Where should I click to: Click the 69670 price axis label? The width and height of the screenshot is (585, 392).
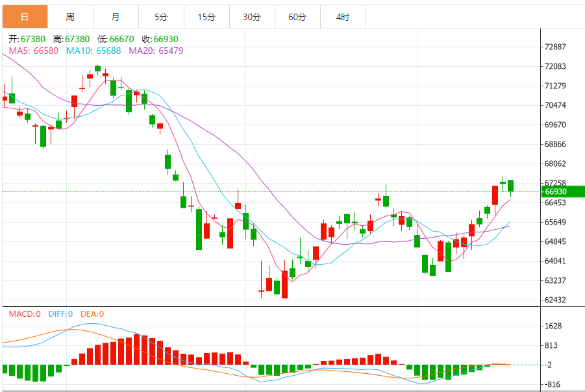tap(555, 125)
